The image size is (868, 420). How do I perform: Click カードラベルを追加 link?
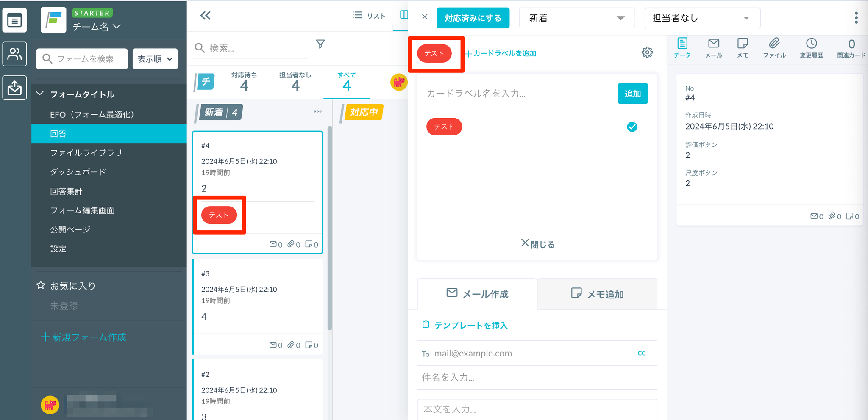tap(501, 53)
